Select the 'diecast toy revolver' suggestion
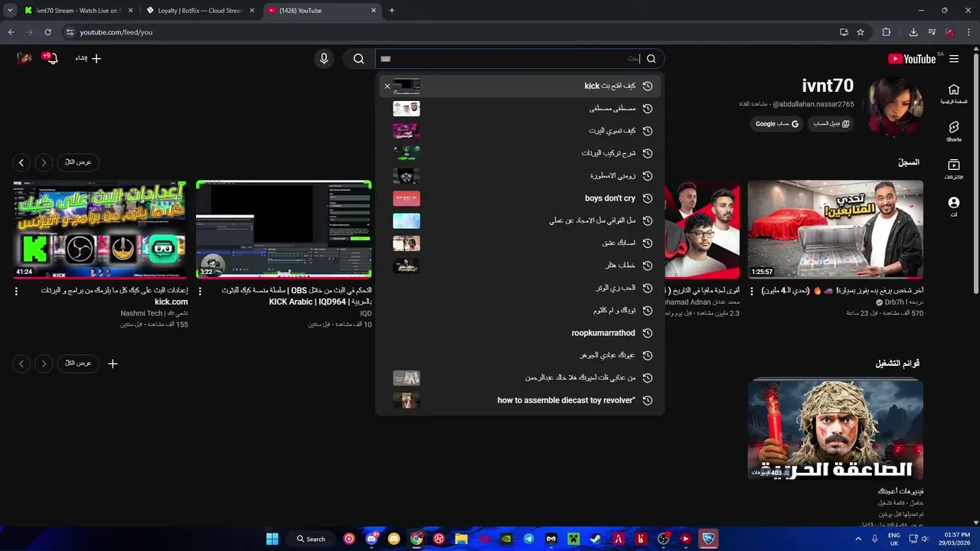 (x=520, y=400)
